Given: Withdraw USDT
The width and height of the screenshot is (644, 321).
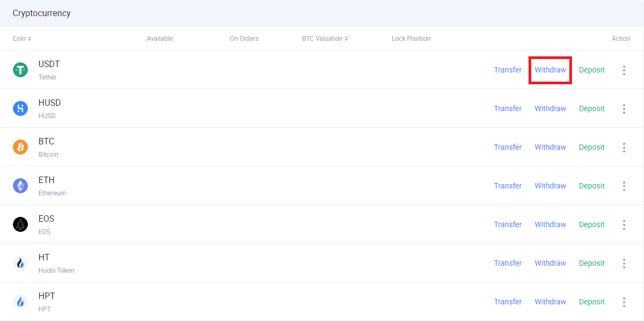Looking at the screenshot, I should 551,70.
